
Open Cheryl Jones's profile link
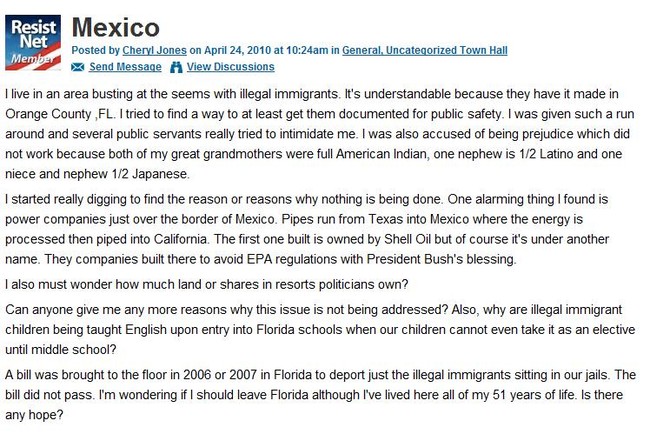coord(154,51)
